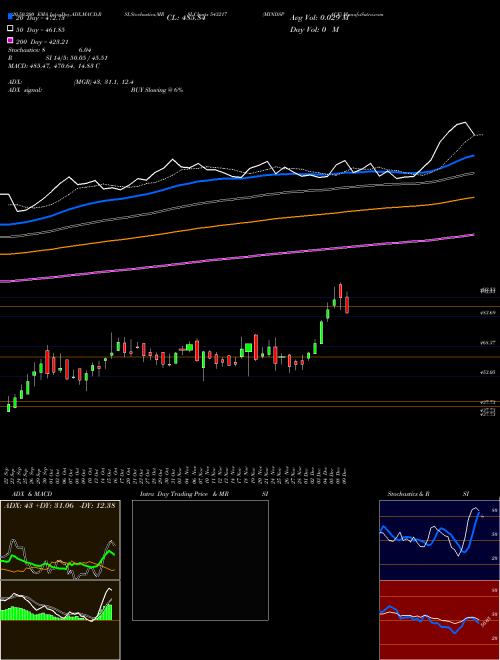Click the 'ADX signal:' label
This screenshot has width=500, height=660.
[25, 90]
